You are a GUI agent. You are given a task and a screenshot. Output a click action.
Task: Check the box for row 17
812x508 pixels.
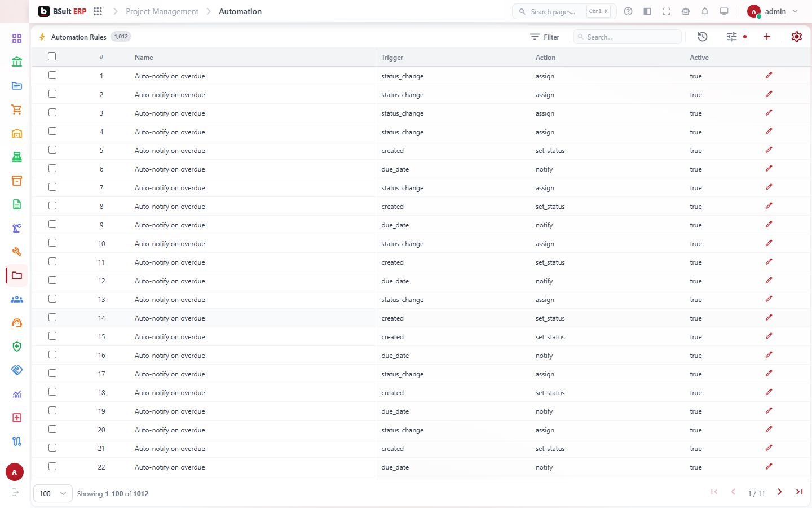pos(52,373)
